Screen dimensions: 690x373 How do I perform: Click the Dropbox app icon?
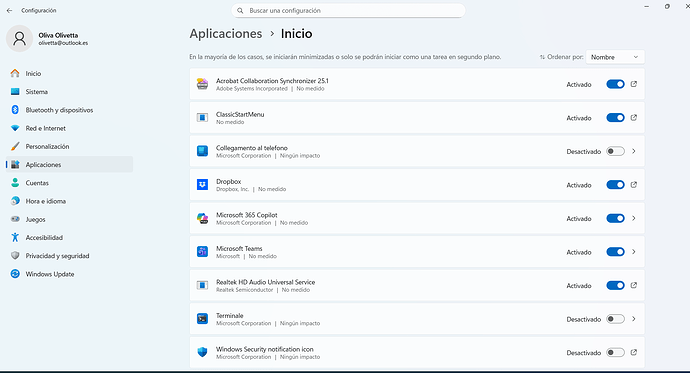tap(202, 185)
